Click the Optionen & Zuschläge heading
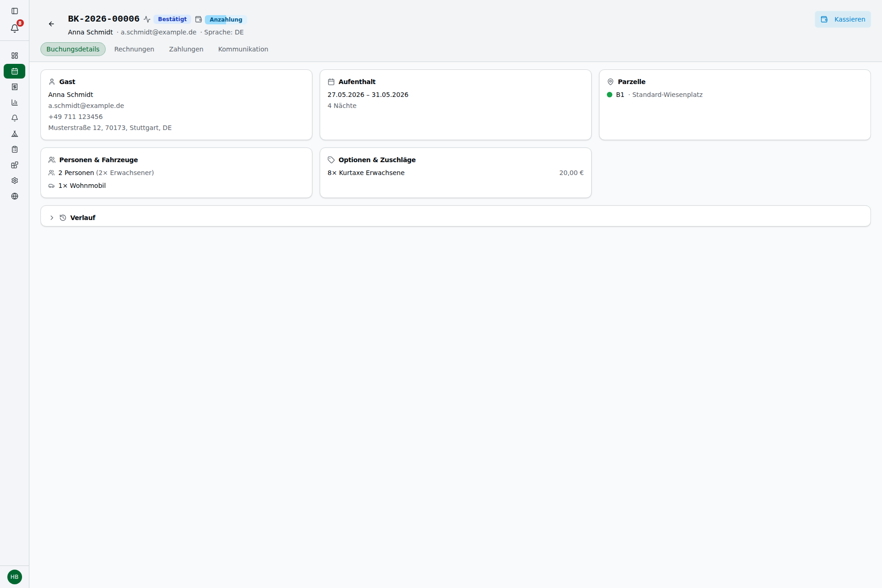Viewport: 882px width, 588px height. pos(377,160)
